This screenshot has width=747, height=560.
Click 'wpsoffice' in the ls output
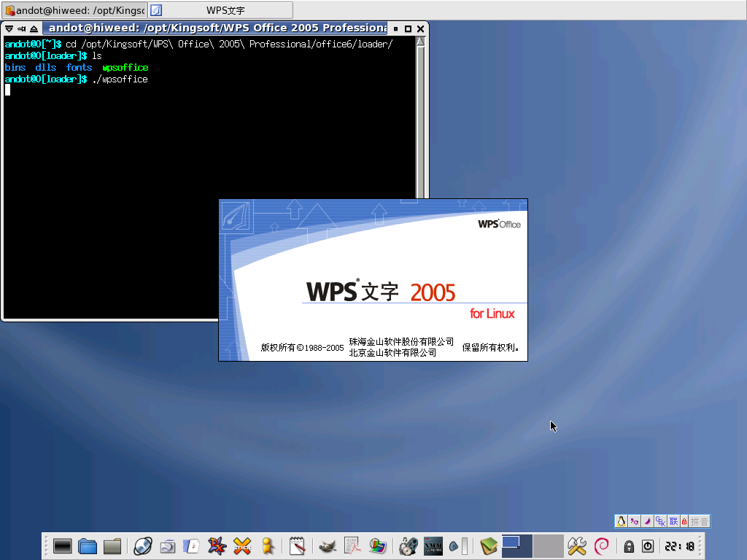[125, 68]
